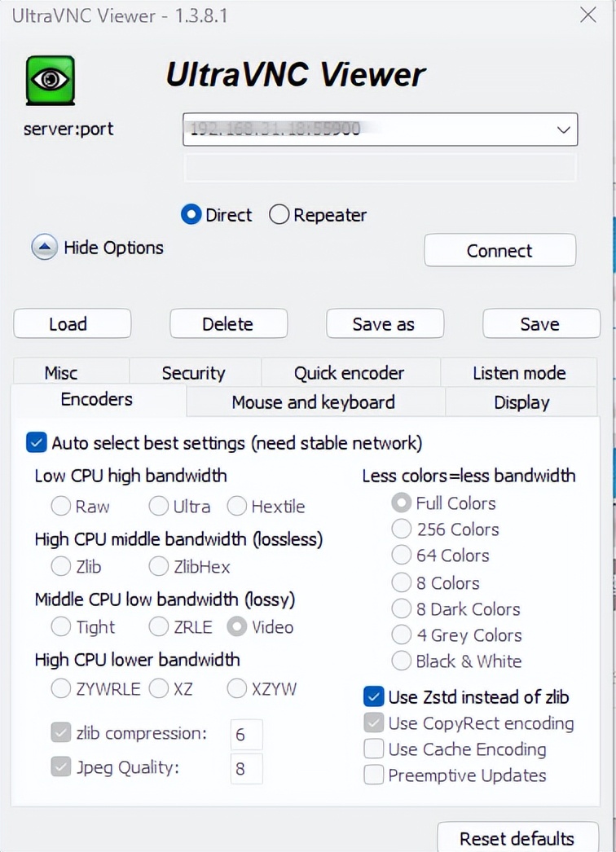The width and height of the screenshot is (616, 852).
Task: Open the Listen mode tab
Action: tap(518, 373)
